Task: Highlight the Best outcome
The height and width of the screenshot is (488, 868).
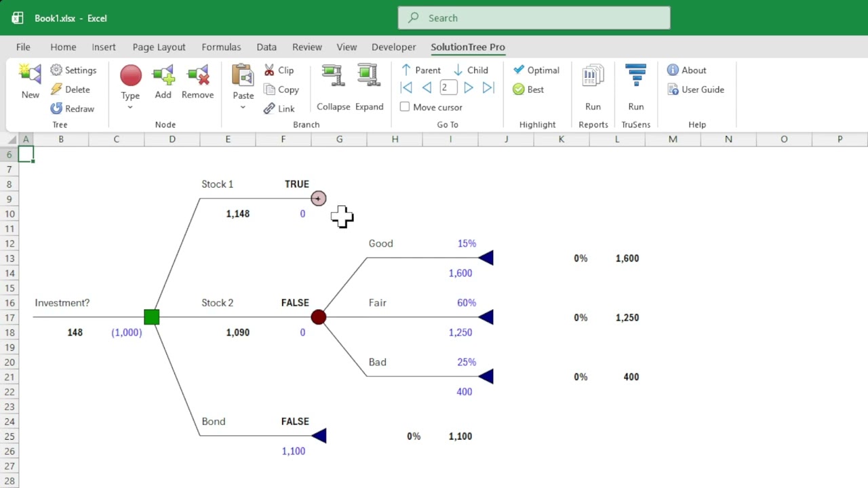Action: 528,89
